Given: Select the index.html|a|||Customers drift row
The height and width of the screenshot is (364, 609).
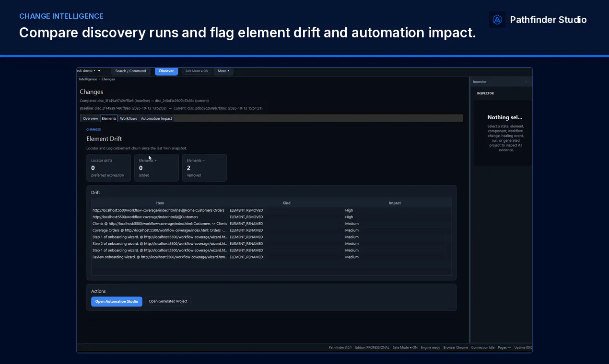Looking at the screenshot, I should (271, 217).
